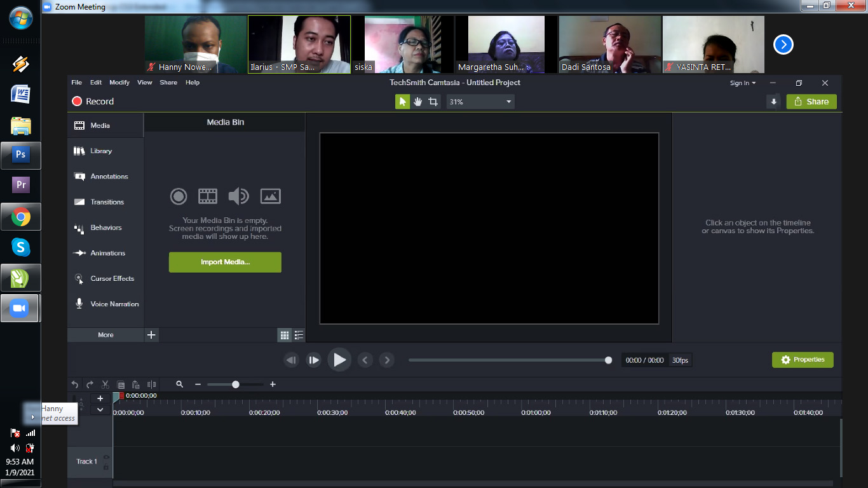This screenshot has width=868, height=488.
Task: Click the large Play button
Action: click(x=339, y=360)
